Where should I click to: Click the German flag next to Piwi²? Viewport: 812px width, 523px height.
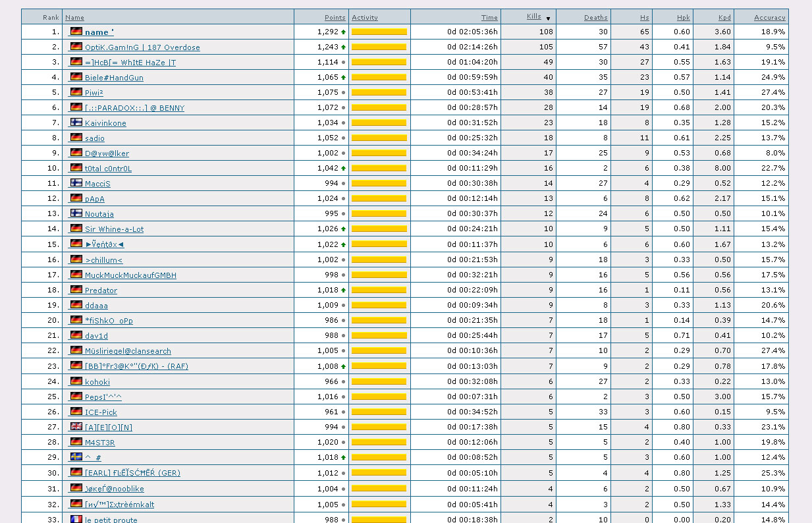[76, 92]
